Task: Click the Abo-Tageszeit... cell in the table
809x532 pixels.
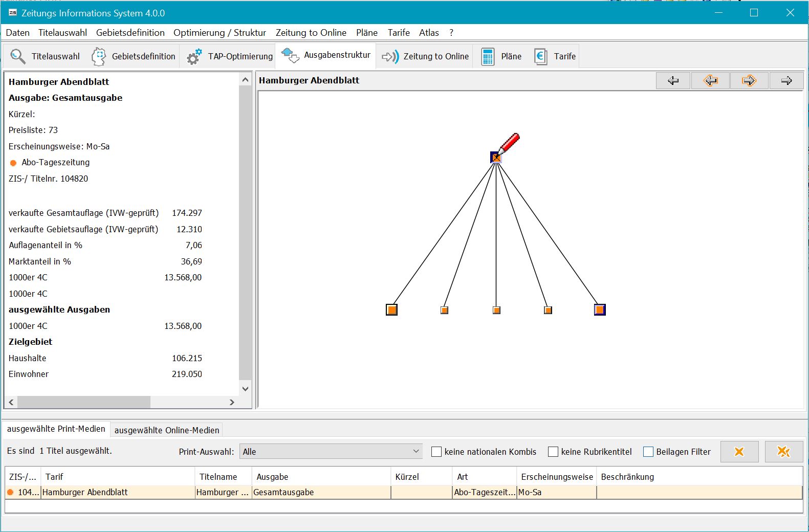Action: 485,492
